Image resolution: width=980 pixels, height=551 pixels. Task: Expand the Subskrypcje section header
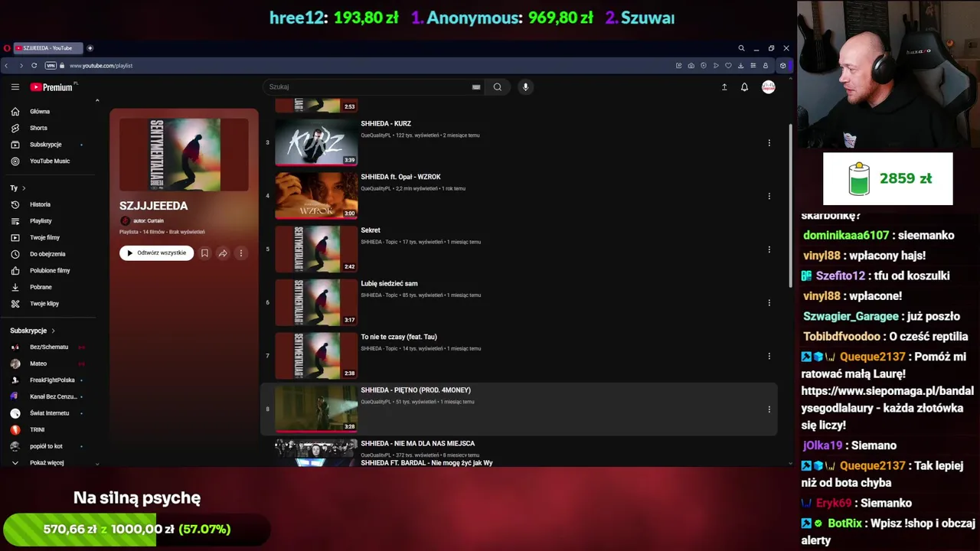(x=32, y=331)
